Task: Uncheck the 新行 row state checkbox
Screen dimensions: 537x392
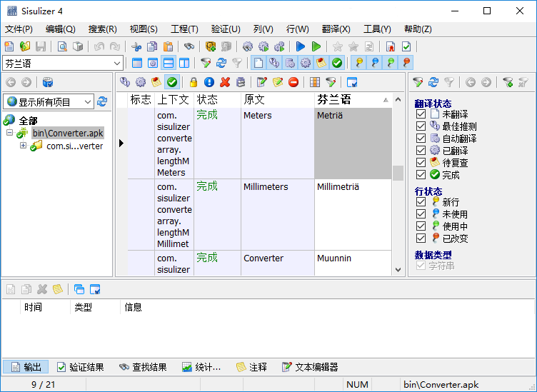Action: coord(421,201)
